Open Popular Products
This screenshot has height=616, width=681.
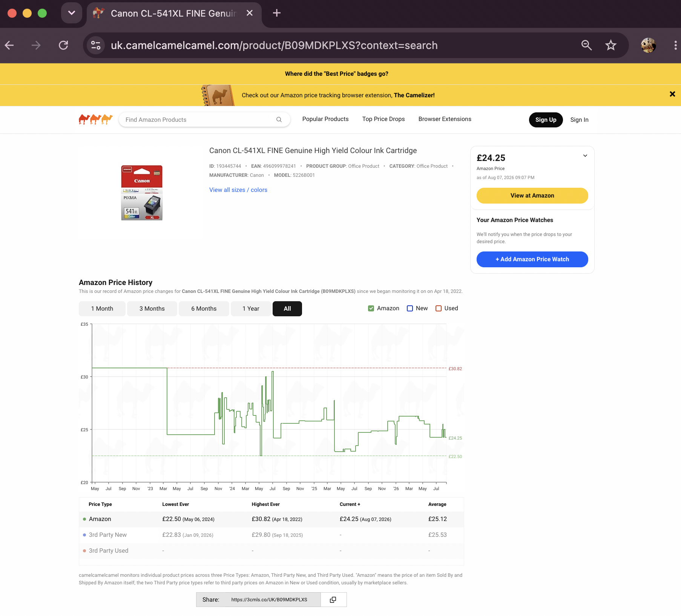325,119
